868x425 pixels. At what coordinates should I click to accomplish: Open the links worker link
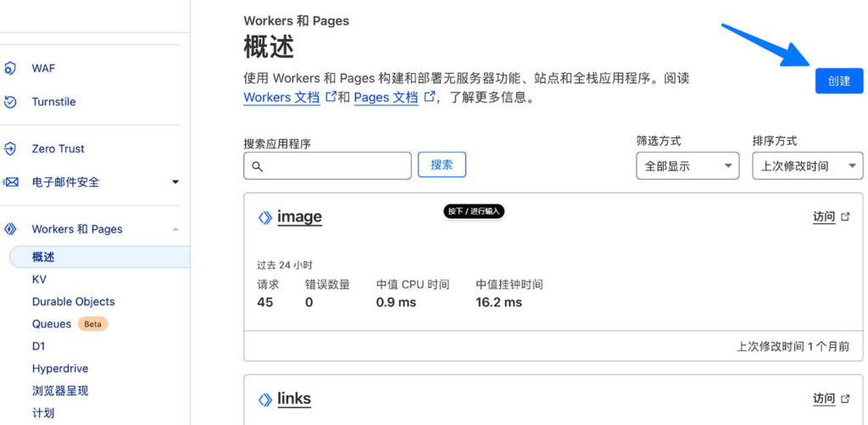[x=294, y=399]
